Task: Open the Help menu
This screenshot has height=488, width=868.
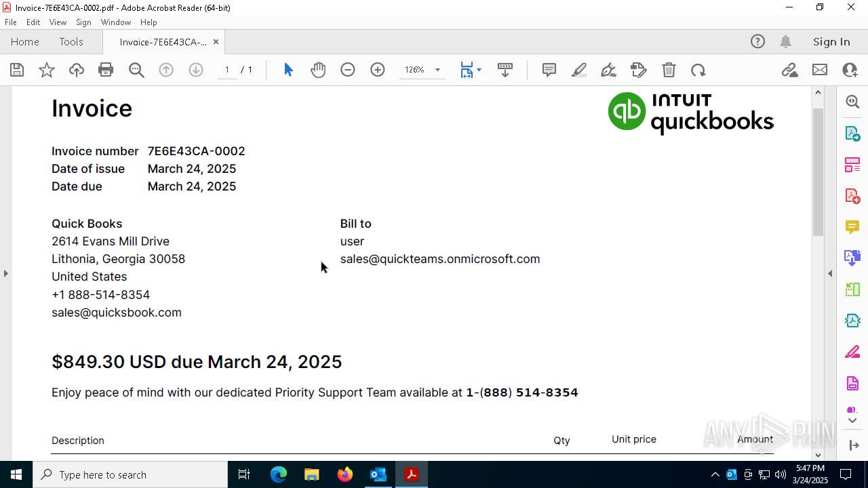Action: pos(149,22)
